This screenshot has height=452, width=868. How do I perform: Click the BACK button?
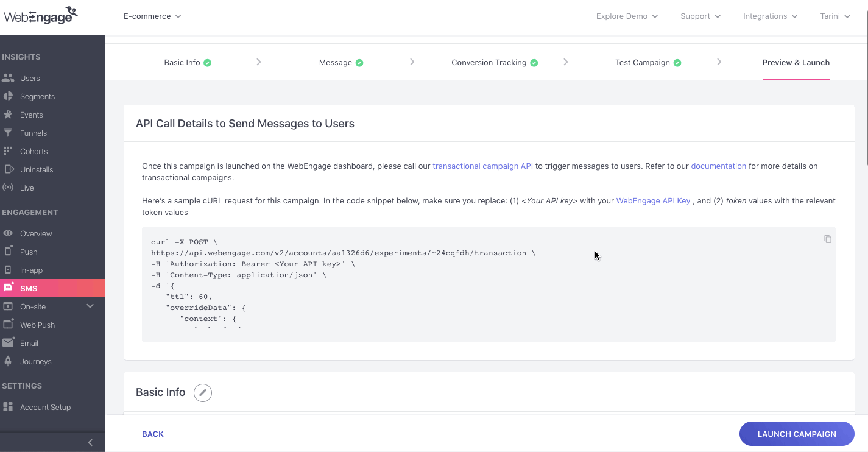153,434
